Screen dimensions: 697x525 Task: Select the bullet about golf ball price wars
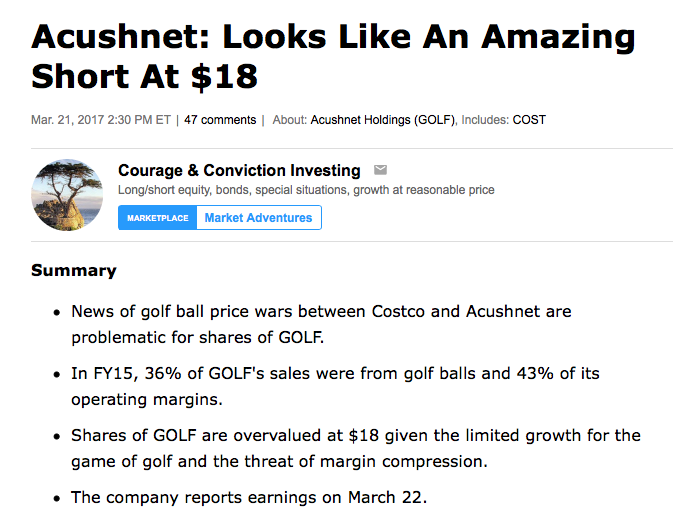tap(321, 325)
